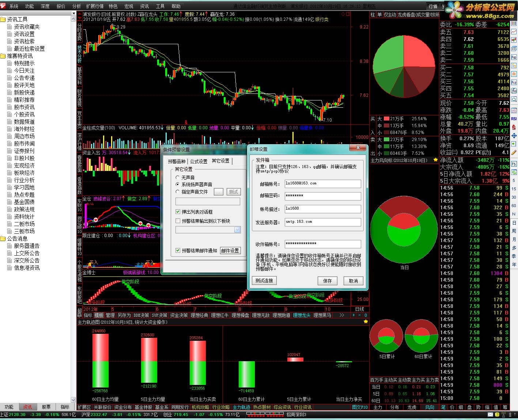Switch to the 预警品种 tab
Image resolution: width=518 pixels, height=420 pixels.
pos(177,161)
